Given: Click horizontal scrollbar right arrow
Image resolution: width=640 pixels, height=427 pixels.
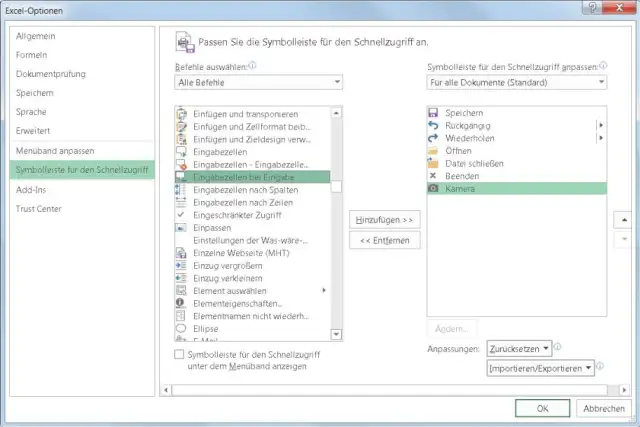Looking at the screenshot, I should [624, 390].
